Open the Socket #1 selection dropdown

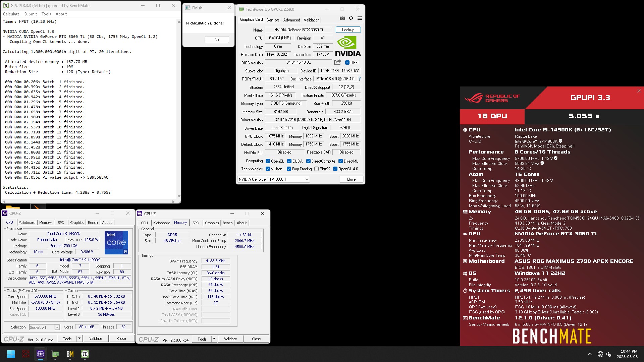[x=44, y=327]
